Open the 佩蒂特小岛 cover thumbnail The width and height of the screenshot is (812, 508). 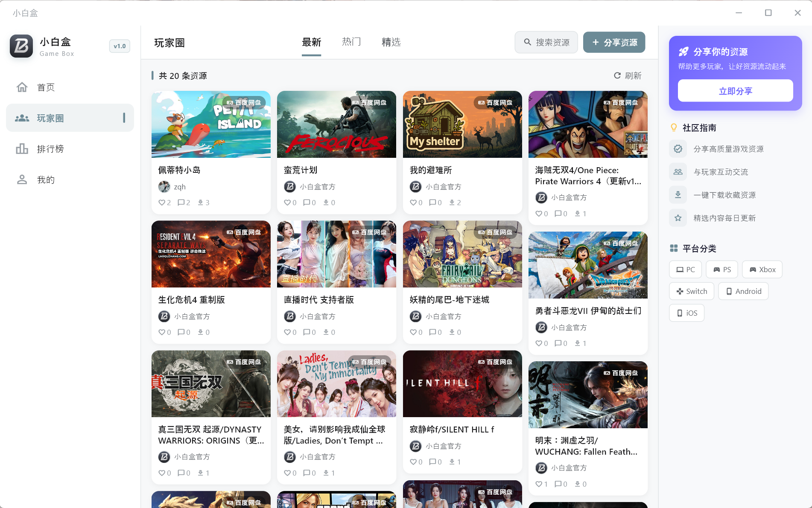tap(210, 124)
